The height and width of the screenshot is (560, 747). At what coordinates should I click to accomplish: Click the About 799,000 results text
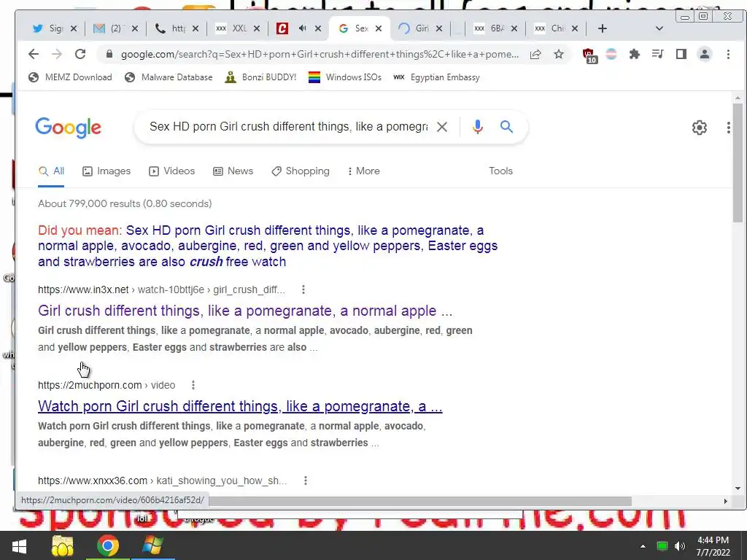pyautogui.click(x=125, y=204)
